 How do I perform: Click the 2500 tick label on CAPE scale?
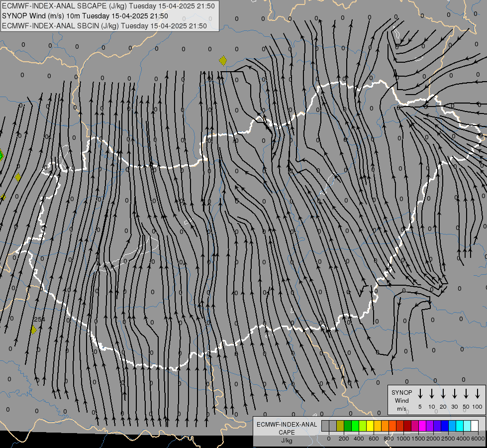(x=448, y=439)
